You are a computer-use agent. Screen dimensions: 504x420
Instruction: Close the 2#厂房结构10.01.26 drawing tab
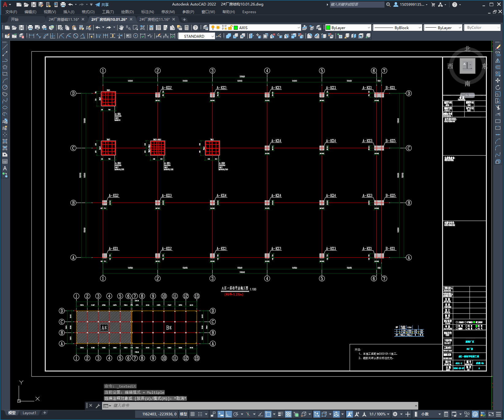point(131,19)
